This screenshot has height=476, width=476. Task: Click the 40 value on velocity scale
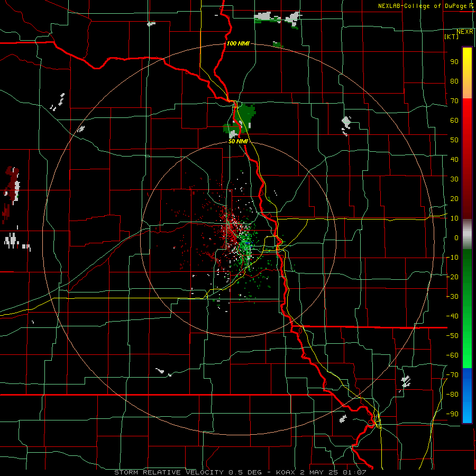coord(454,160)
